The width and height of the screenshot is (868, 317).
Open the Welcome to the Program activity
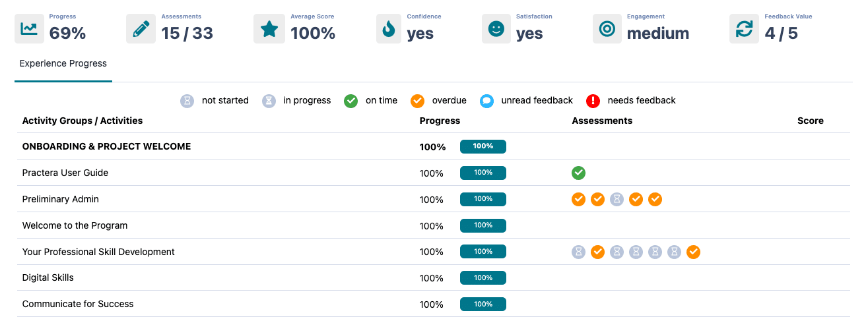click(x=75, y=225)
